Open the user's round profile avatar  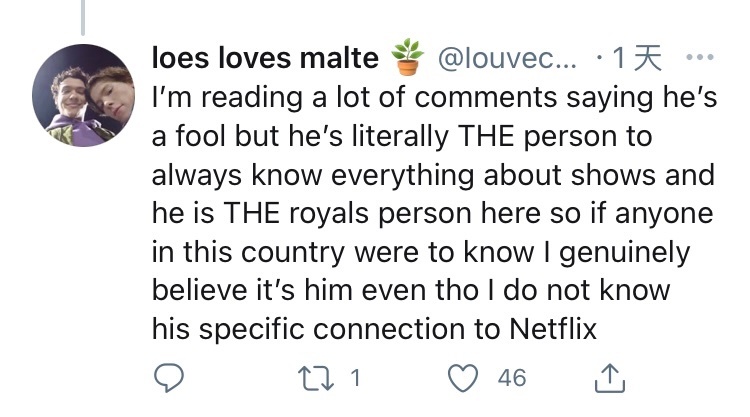coord(83,95)
